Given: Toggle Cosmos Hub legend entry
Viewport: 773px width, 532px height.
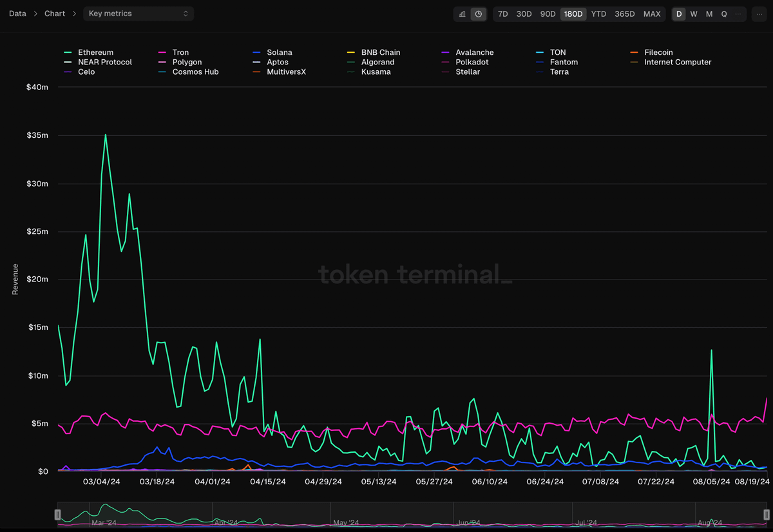Looking at the screenshot, I should point(188,71).
